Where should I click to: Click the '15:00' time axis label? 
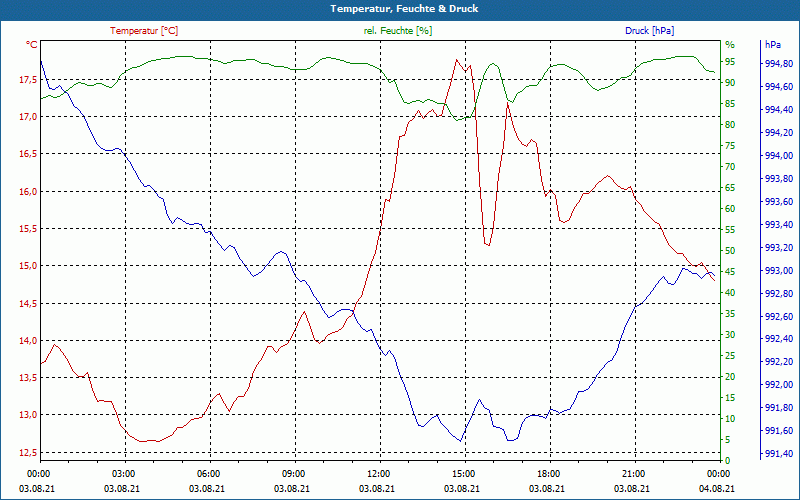pyautogui.click(x=463, y=473)
